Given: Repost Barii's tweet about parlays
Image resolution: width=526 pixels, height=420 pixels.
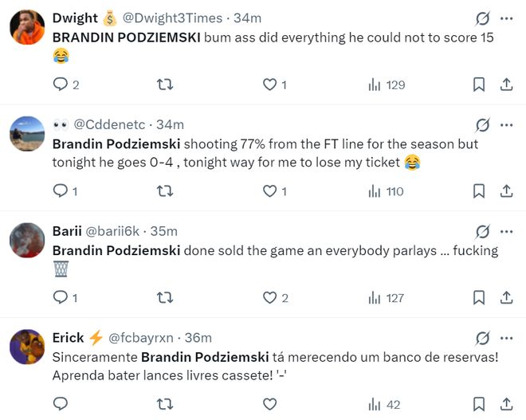Looking at the screenshot, I should click(166, 298).
